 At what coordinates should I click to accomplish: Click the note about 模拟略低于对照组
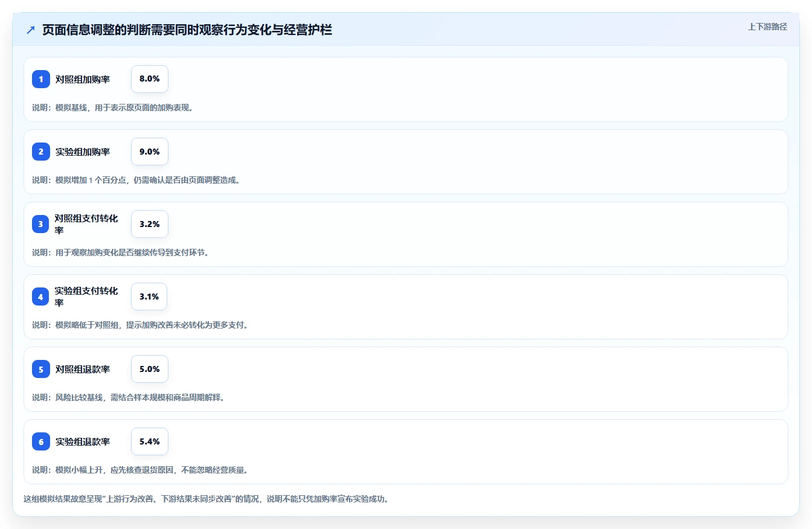pos(140,325)
